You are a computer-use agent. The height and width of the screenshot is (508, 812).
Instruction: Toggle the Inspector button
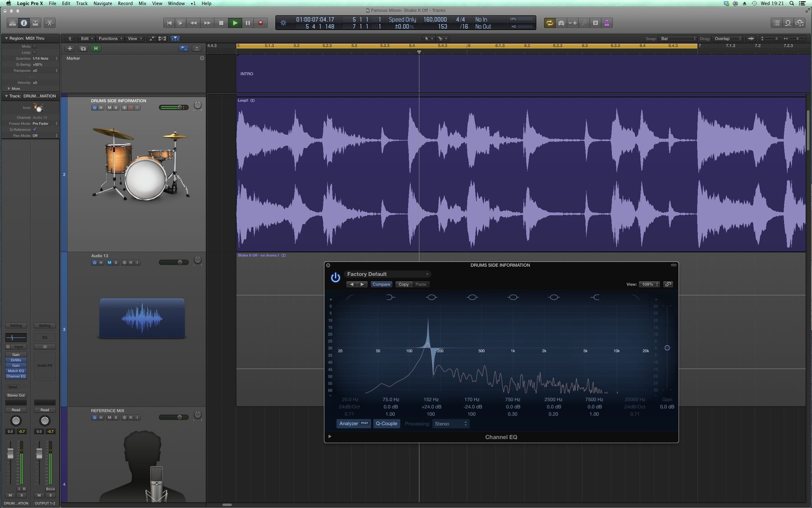24,23
